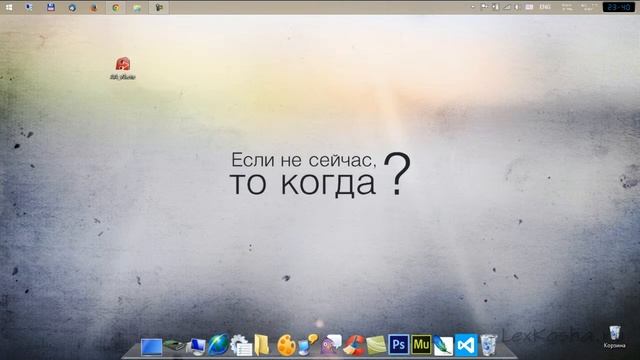Launch Firefox from the top taskbar

click(x=94, y=7)
